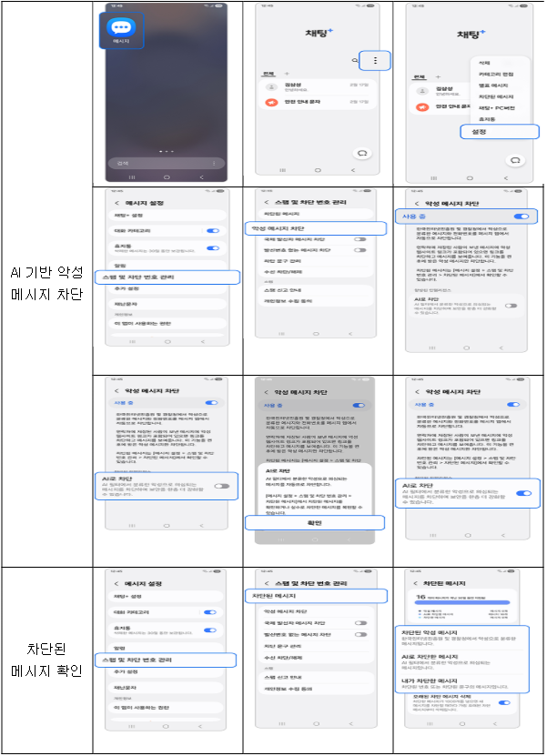Tap the compose message button on the menu-less 채팅+ screen
This screenshot has width=547, height=756.
[362, 154]
